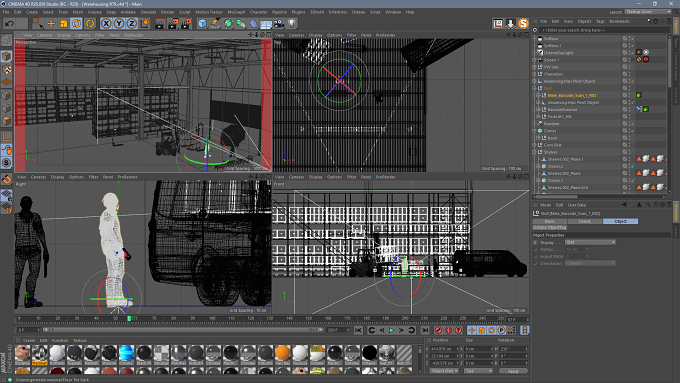The width and height of the screenshot is (680, 383).
Task: Toggle the Z axis lock
Action: pyautogui.click(x=132, y=23)
